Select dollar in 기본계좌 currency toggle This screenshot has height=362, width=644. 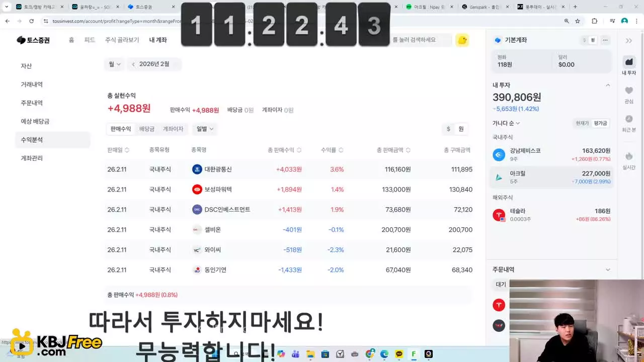point(585,40)
